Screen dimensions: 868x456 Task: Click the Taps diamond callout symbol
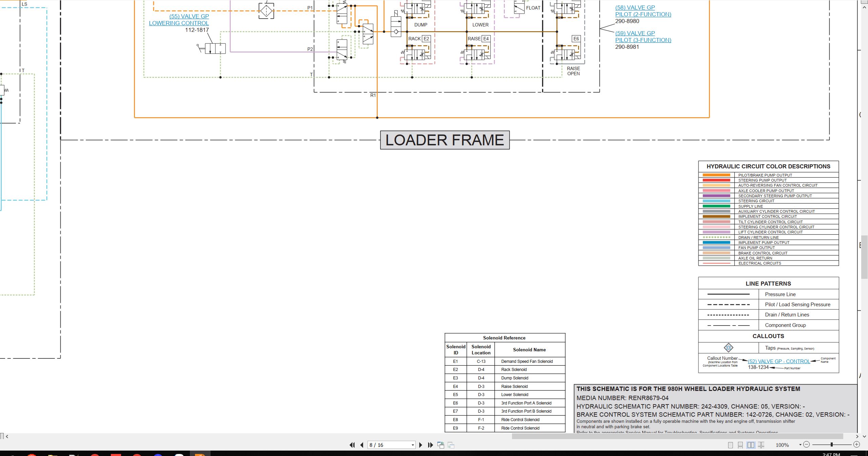728,348
